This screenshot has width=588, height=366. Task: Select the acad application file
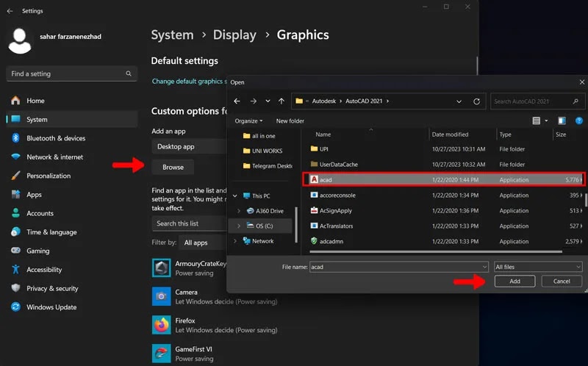coord(443,179)
